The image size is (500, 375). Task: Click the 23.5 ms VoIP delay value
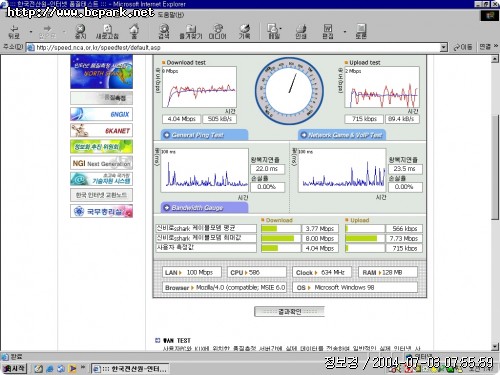pos(405,169)
